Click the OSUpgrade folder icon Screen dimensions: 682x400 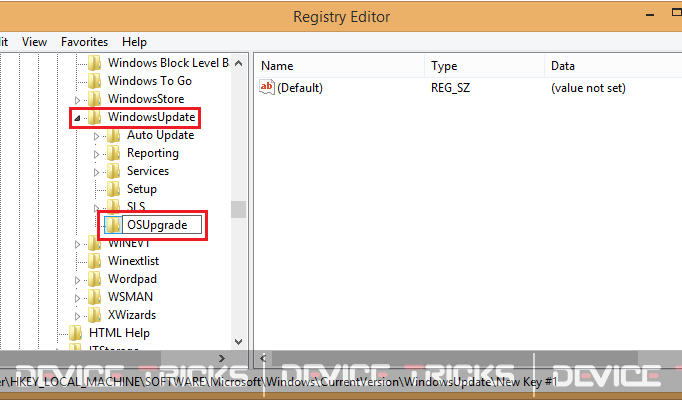tap(113, 225)
